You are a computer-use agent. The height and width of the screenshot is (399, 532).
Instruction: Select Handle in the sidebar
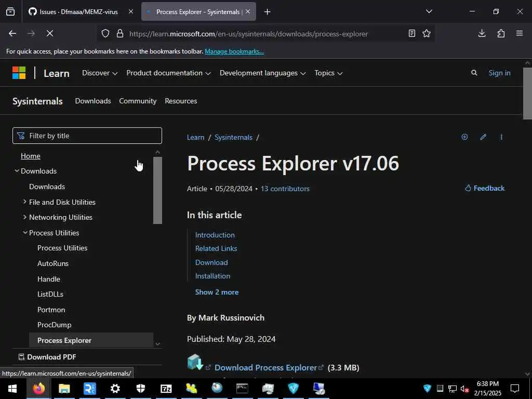point(49,279)
